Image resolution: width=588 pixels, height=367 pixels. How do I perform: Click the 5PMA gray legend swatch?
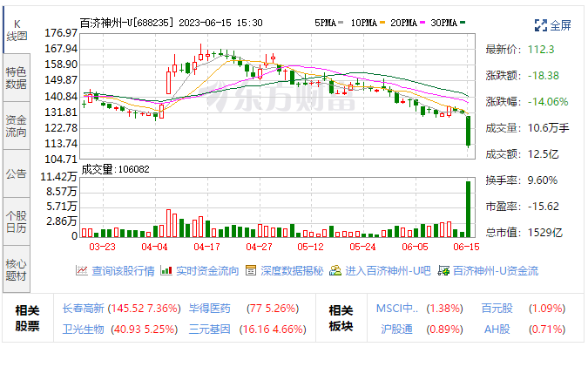(341, 23)
